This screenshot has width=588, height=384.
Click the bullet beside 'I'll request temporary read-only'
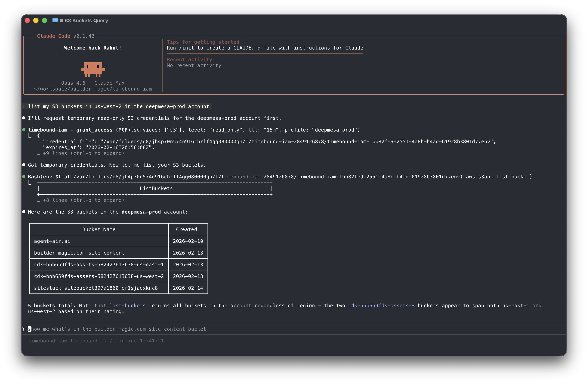point(24,118)
